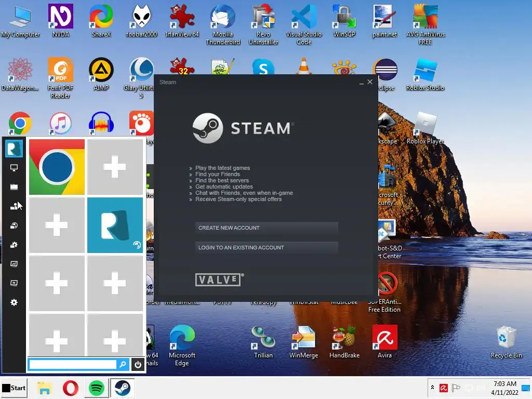Click LOGIN TO AN EXISTING ACCOUNT in Steam
The height and width of the screenshot is (399, 532).
click(x=267, y=248)
